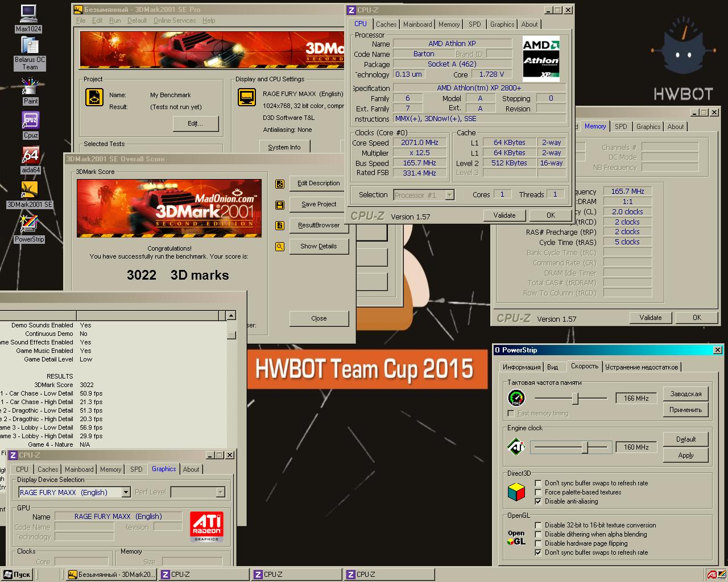Open the Belarus OC Team folder icon

coord(30,54)
